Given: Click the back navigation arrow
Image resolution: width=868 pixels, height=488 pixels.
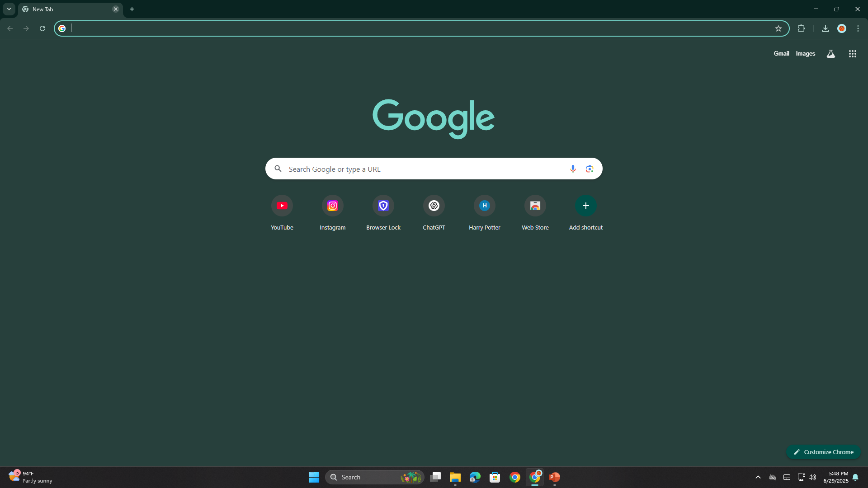Looking at the screenshot, I should [x=10, y=28].
